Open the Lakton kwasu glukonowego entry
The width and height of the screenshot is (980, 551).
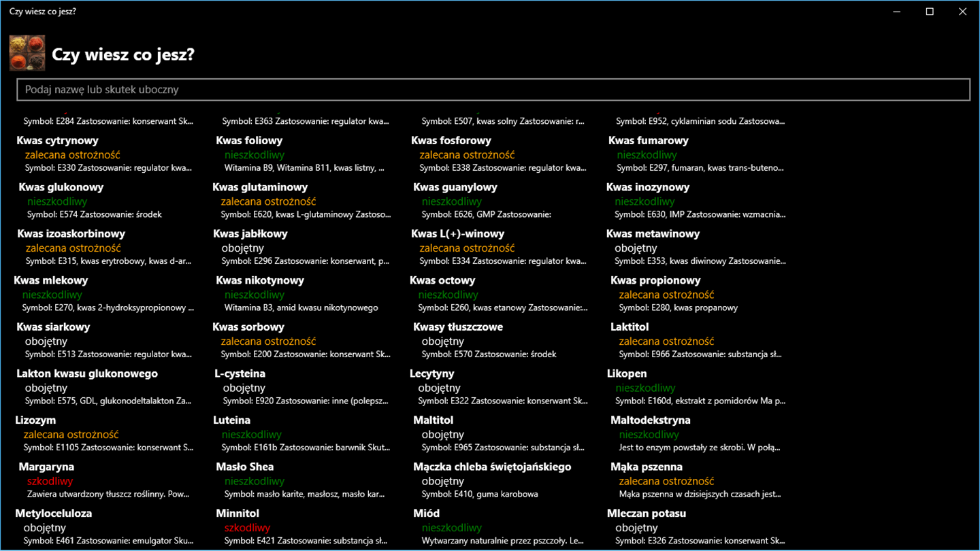pos(105,387)
